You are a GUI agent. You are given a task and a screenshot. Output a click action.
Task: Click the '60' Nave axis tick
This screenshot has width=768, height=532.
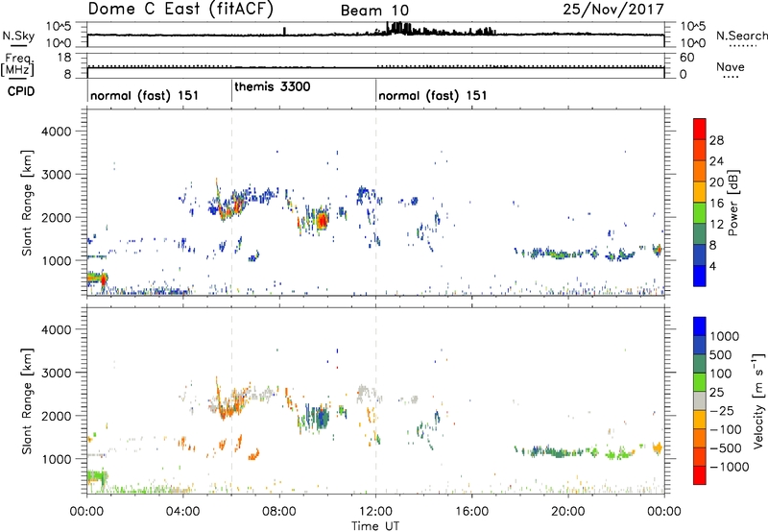tap(687, 58)
